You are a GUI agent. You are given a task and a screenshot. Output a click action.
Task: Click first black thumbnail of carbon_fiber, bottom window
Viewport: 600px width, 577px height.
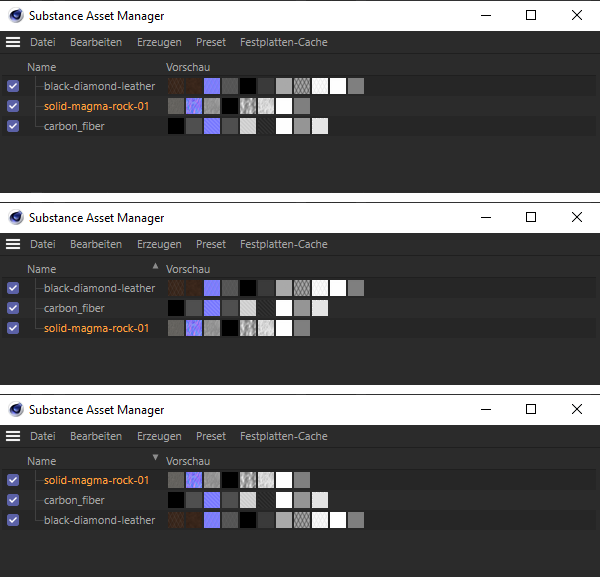point(176,500)
